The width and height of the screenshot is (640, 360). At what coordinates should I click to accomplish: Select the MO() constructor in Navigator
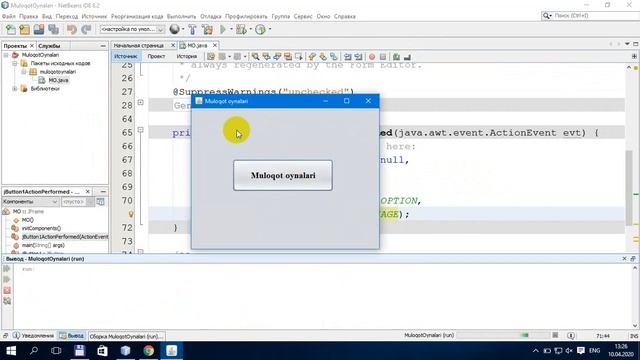(27, 220)
